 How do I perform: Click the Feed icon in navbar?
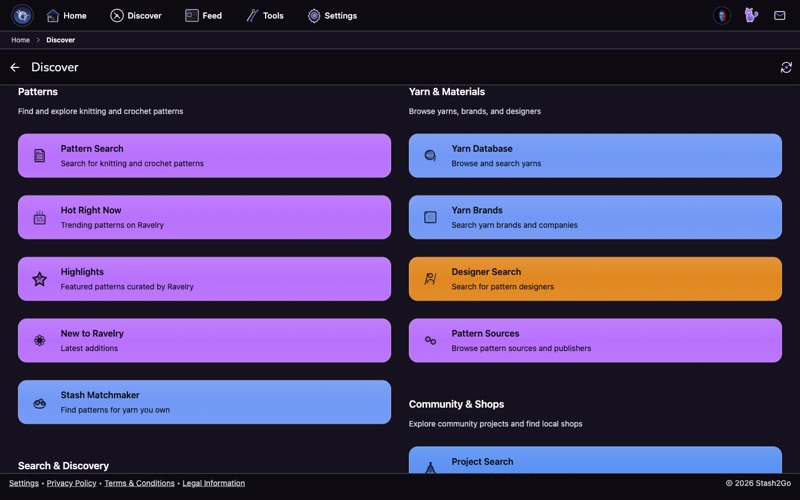[192, 16]
